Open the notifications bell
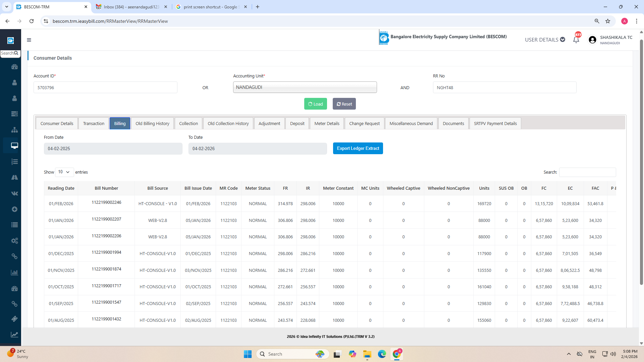Screen dimensions: 644x362 (x=576, y=40)
